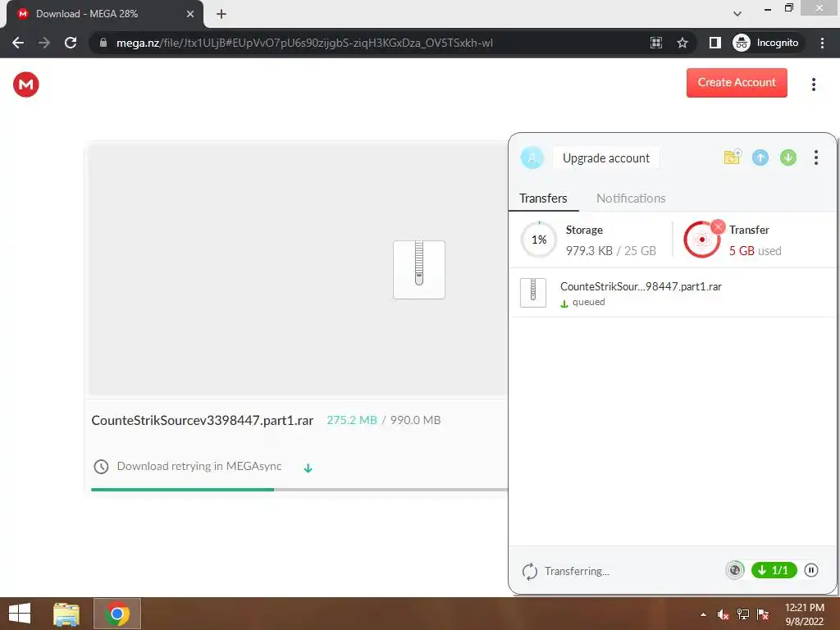Open Chrome three-dot menu

tap(822, 43)
